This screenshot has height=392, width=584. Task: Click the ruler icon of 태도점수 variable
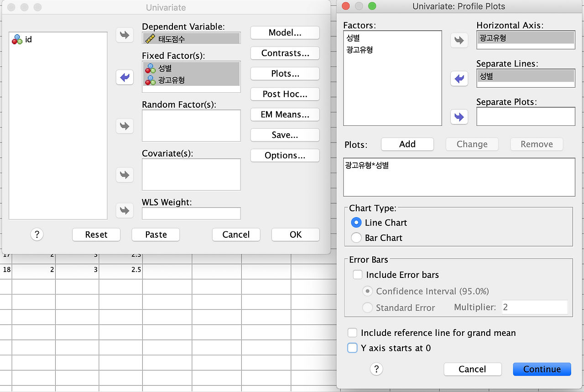(150, 39)
